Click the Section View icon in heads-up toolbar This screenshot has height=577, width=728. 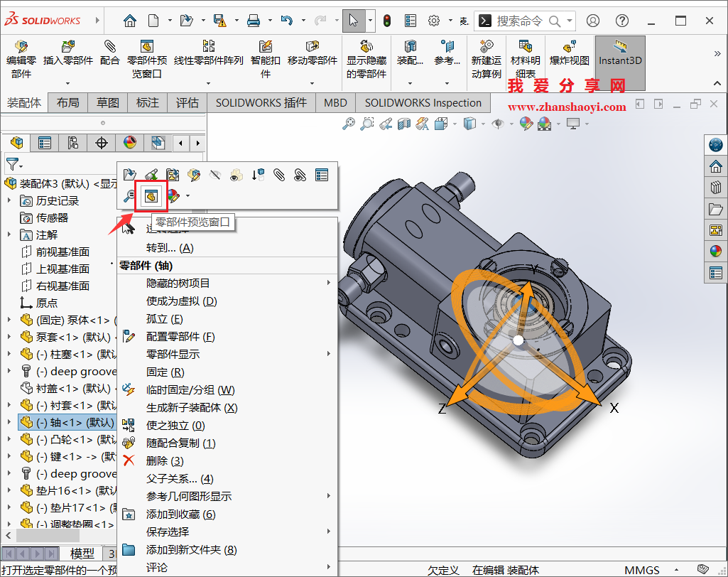point(405,124)
